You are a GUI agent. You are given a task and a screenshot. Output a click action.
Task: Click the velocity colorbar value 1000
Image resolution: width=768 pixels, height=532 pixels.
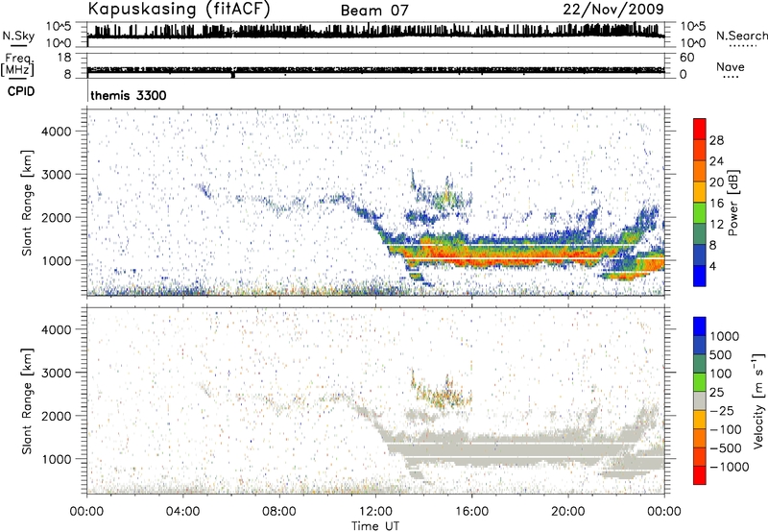tap(725, 336)
